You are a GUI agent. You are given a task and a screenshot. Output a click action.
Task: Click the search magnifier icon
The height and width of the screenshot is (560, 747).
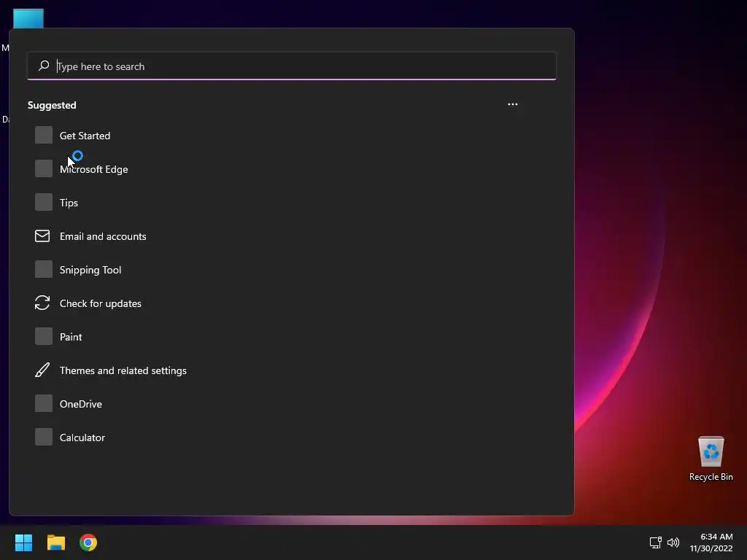tap(44, 65)
